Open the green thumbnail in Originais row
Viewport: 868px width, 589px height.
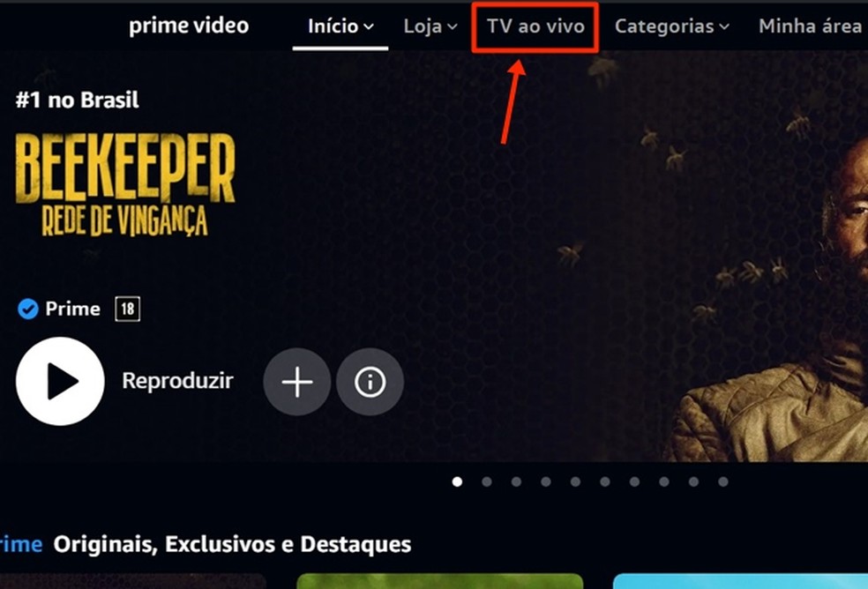point(440,581)
